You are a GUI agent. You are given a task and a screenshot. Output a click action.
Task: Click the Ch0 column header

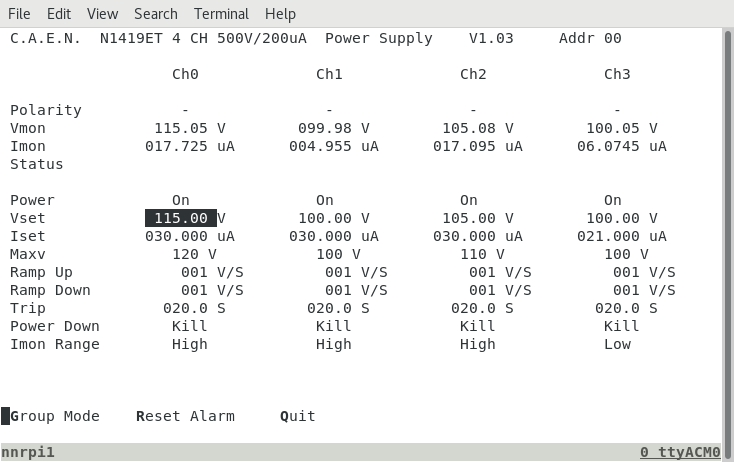pyautogui.click(x=185, y=74)
